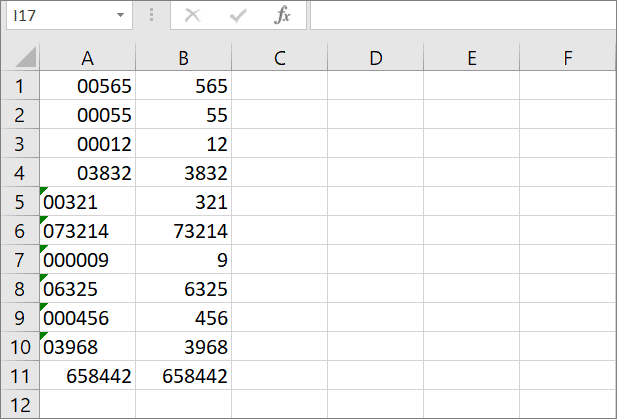The image size is (617, 419).
Task: Select column F header
Action: pyautogui.click(x=568, y=57)
